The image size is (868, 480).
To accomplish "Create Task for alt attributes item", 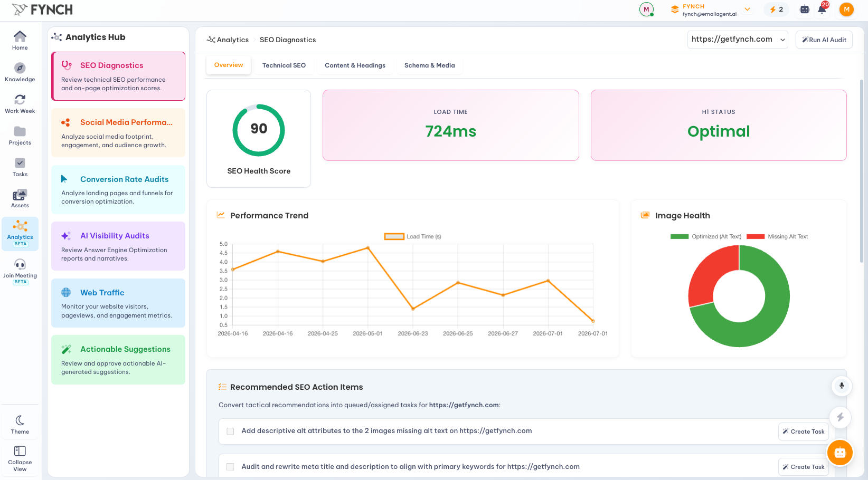I will (x=804, y=431).
